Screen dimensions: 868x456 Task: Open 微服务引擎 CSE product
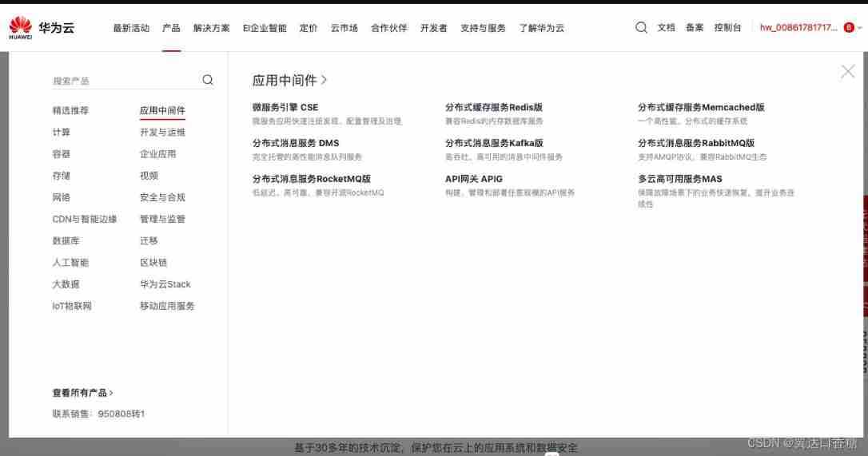(x=285, y=107)
